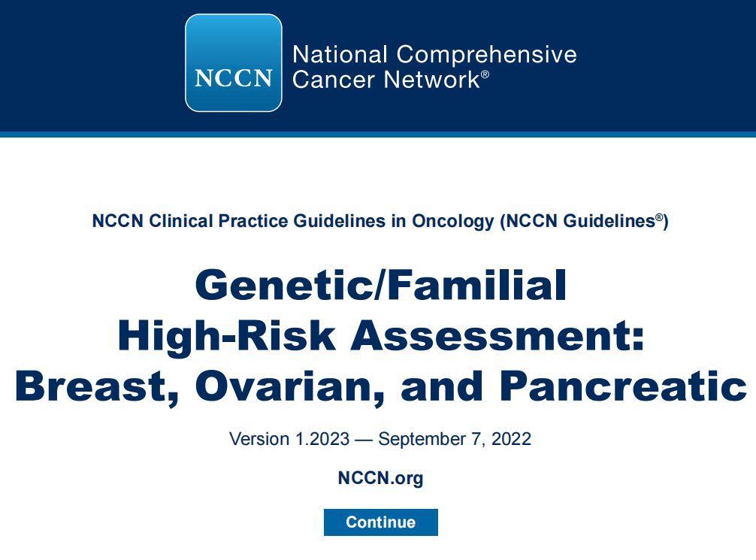The image size is (756, 560).
Task: Click the word 'High-Risk' in the title
Action: [x=227, y=336]
